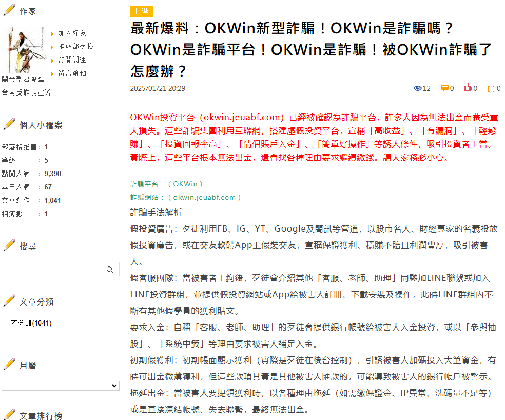Click the views count 12
Viewport: 505px width, 420px height.
tap(427, 88)
